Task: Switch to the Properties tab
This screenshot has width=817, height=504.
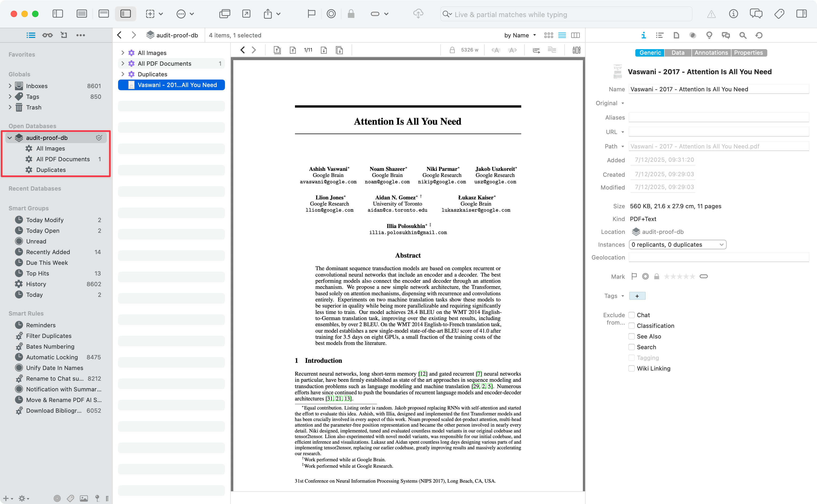Action: 749,53
